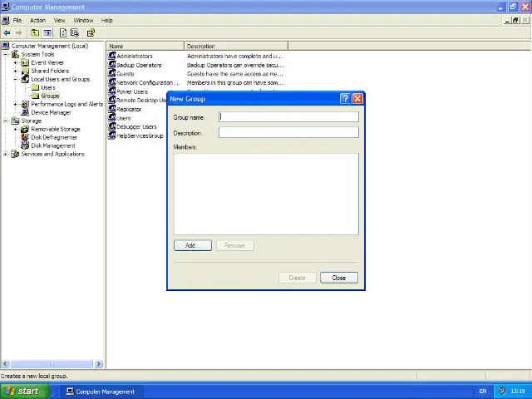Click the Debugger Users group icon
The image size is (532, 399).
tap(111, 126)
